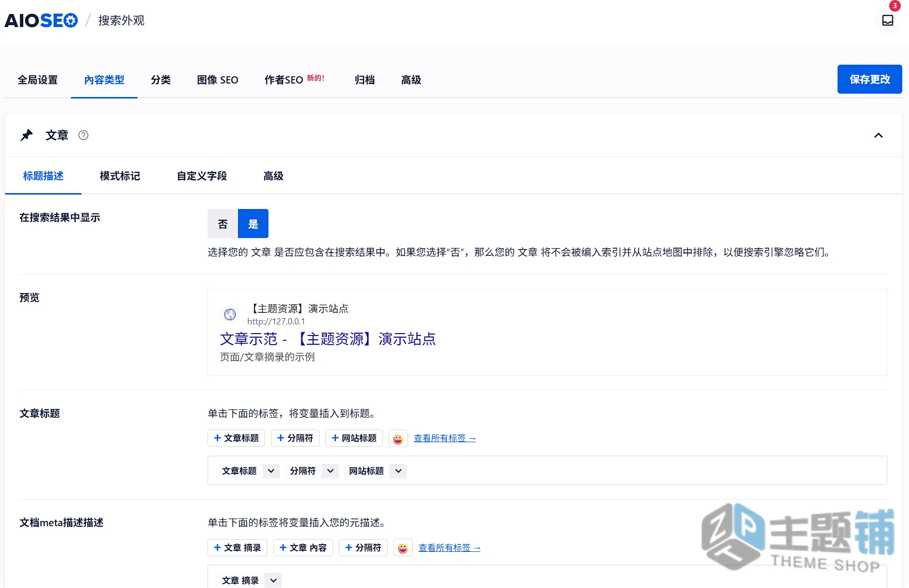Insert the 分隔符 tag into title
909x588 pixels.
coord(295,438)
